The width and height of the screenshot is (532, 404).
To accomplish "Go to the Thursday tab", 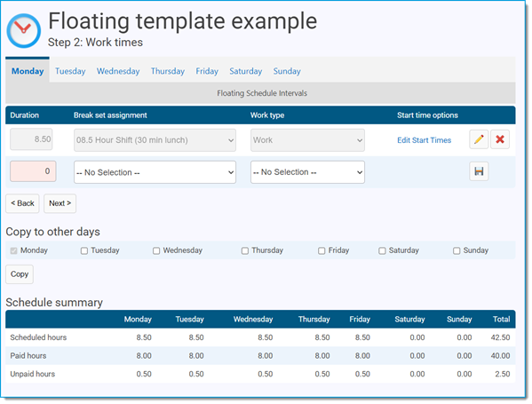I will (x=168, y=71).
